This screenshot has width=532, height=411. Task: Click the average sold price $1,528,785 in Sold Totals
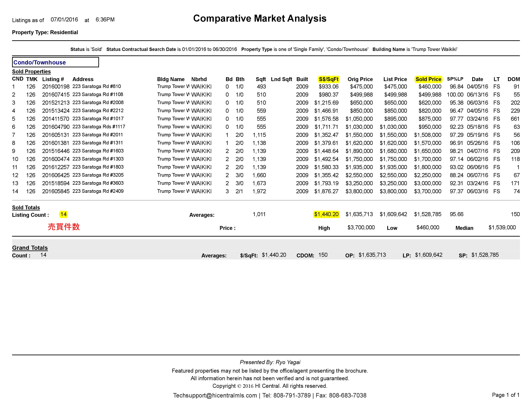428,214
